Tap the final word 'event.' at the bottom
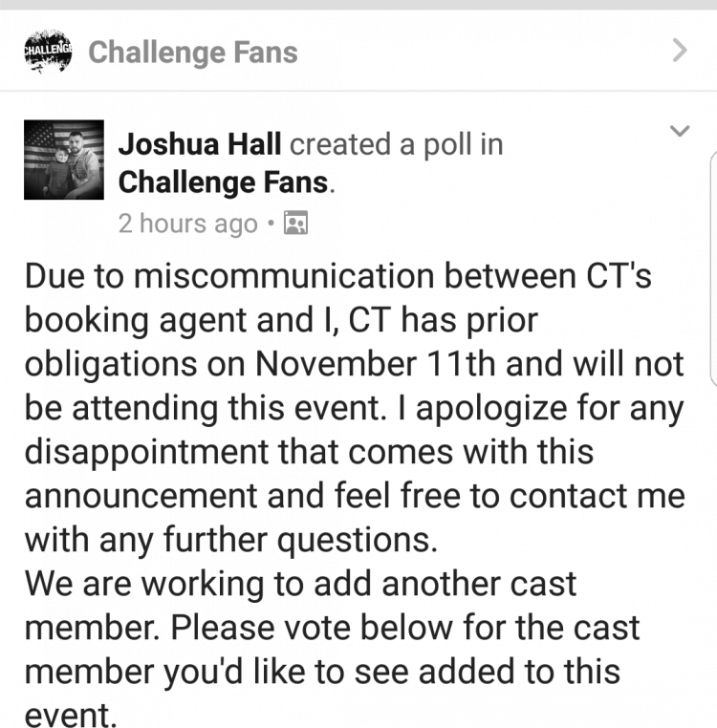 pyautogui.click(x=70, y=714)
